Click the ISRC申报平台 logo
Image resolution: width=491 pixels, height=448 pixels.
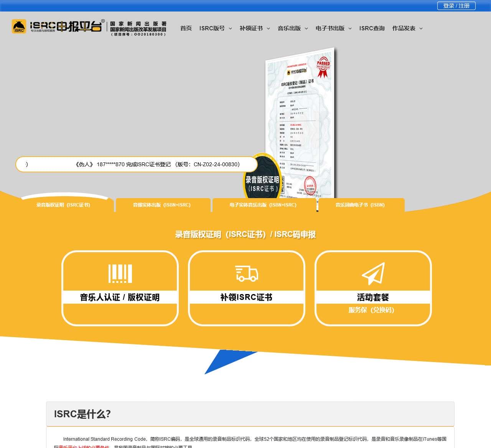[65, 27]
